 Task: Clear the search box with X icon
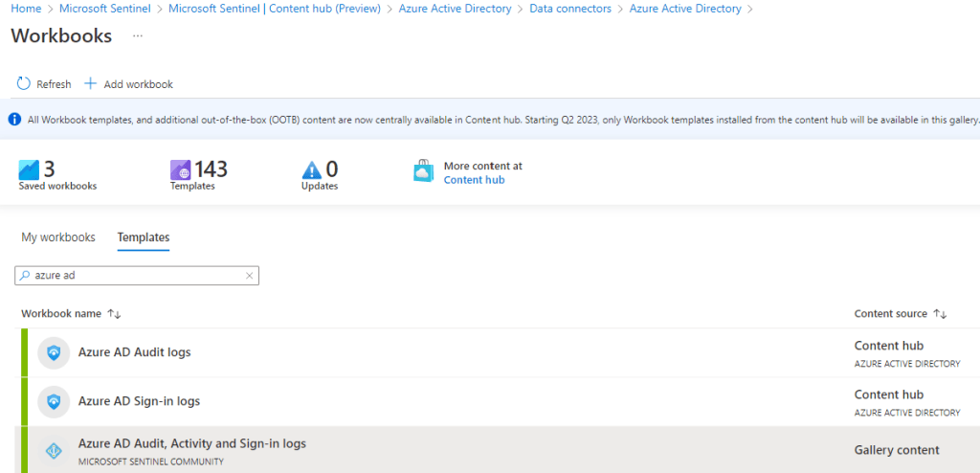pyautogui.click(x=250, y=276)
